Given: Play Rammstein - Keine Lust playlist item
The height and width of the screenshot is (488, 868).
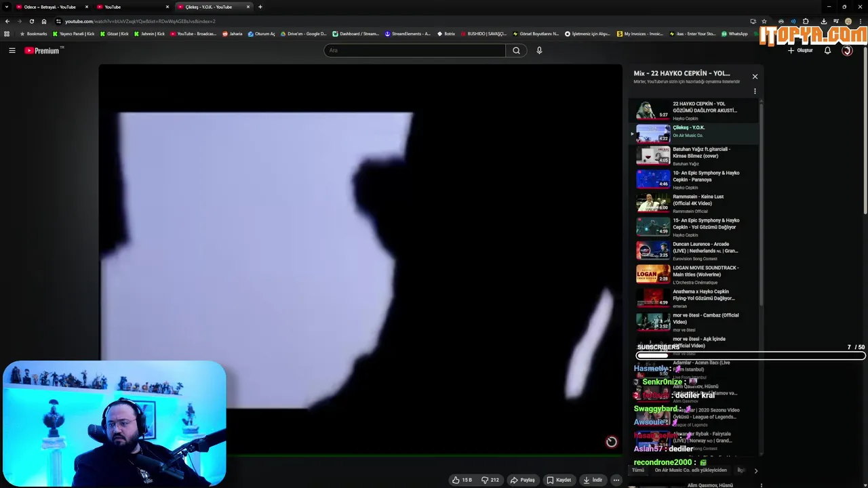Looking at the screenshot, I should (693, 203).
